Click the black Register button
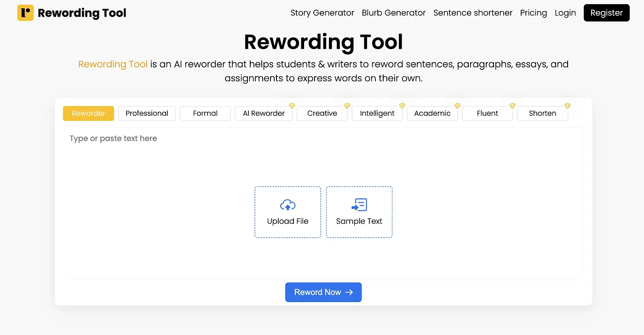Viewport: 644px width, 335px height. point(606,13)
